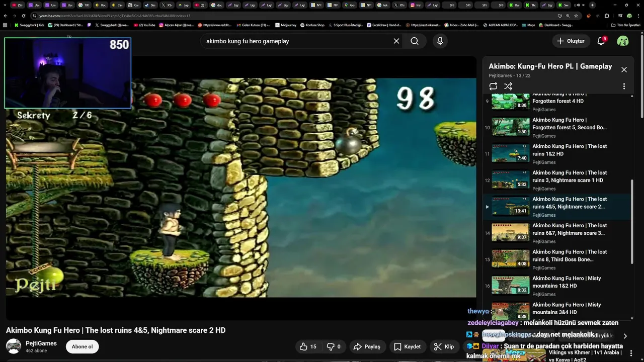The width and height of the screenshot is (644, 362).
Task: Play Misty mountains 1&2 HD video
Action: pos(556,286)
